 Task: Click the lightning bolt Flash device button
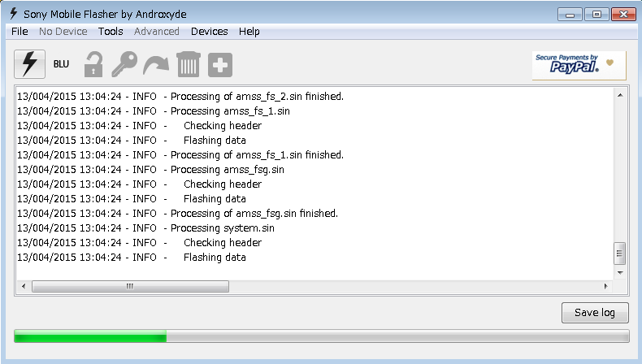(x=29, y=64)
